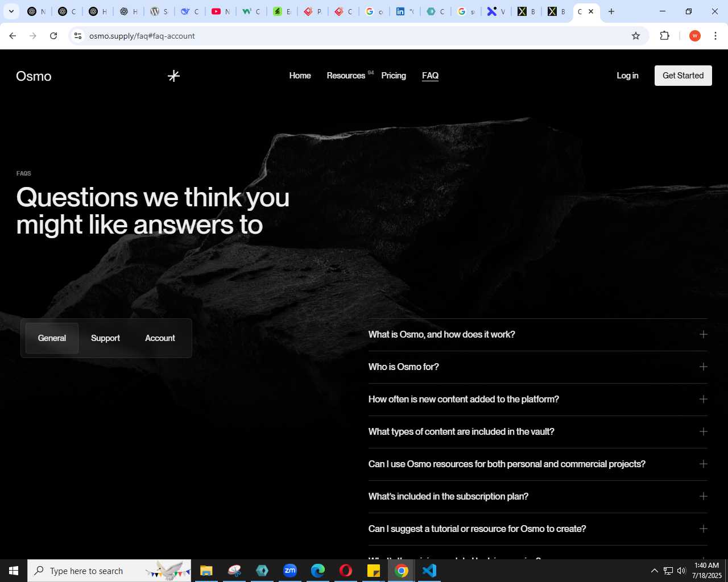Expand 'How often is new content added' plus icon
The width and height of the screenshot is (728, 582).
704,399
